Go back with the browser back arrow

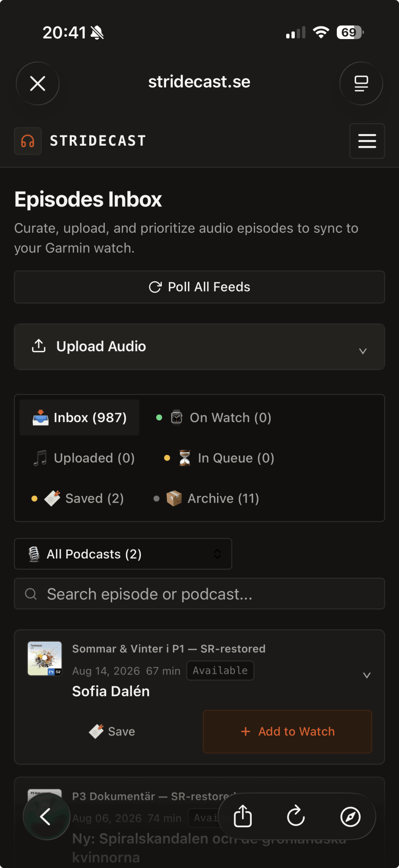point(46,816)
